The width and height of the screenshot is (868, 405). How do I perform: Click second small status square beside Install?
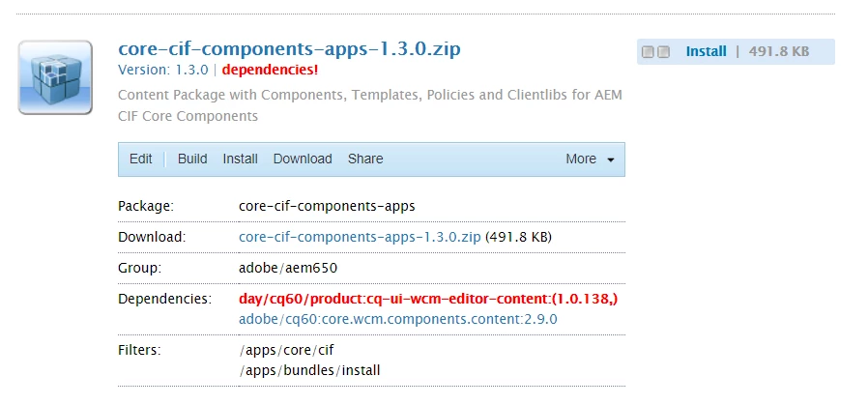click(664, 52)
